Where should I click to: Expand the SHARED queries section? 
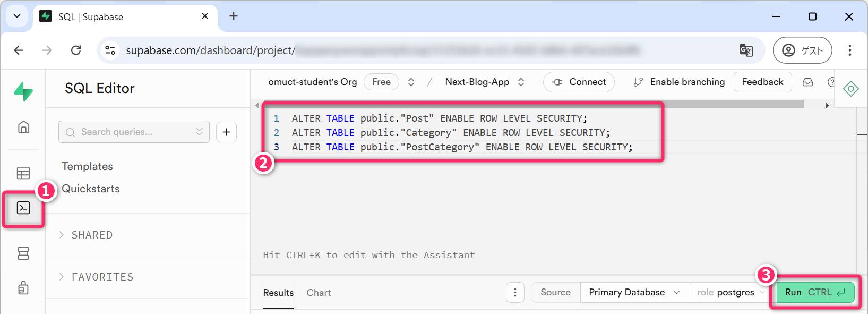point(92,235)
